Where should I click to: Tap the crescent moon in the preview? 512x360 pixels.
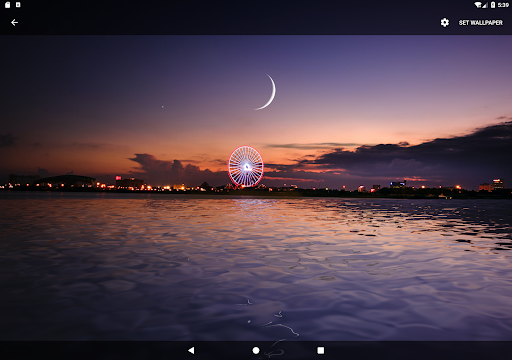[x=267, y=92]
